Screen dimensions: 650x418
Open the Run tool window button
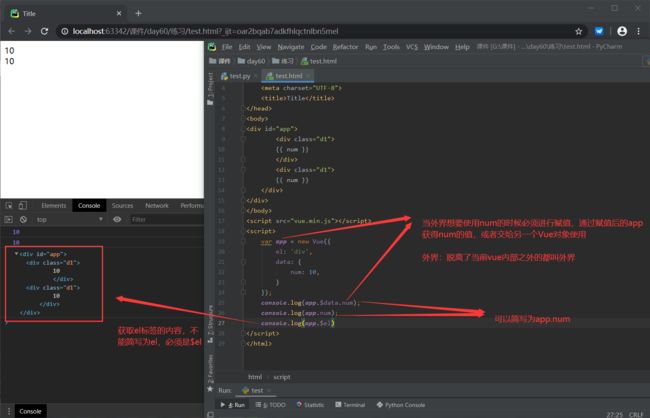233,405
